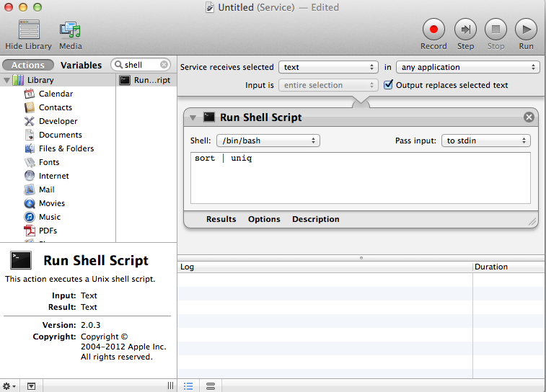
Task: Select Calendar in the library
Action: coord(56,94)
